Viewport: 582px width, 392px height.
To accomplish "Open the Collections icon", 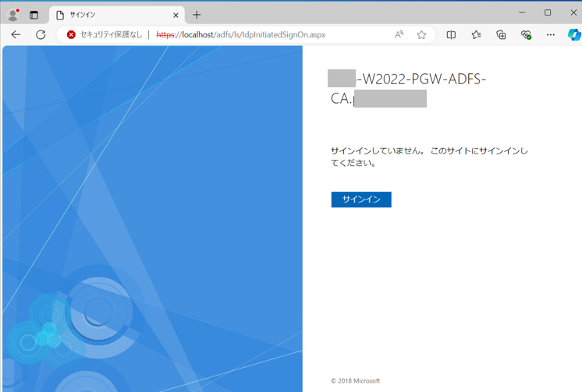I will click(501, 35).
